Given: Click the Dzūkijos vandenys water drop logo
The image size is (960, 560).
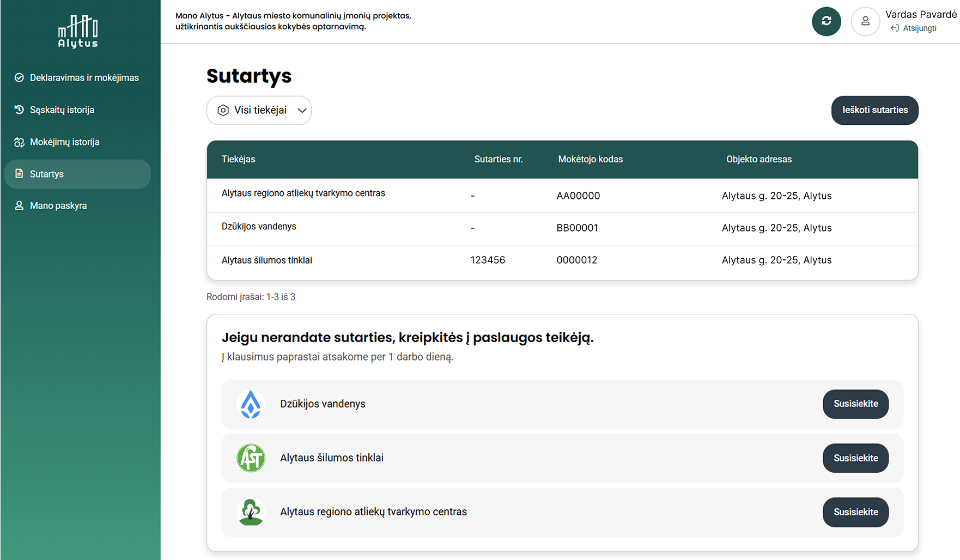Looking at the screenshot, I should 251,404.
